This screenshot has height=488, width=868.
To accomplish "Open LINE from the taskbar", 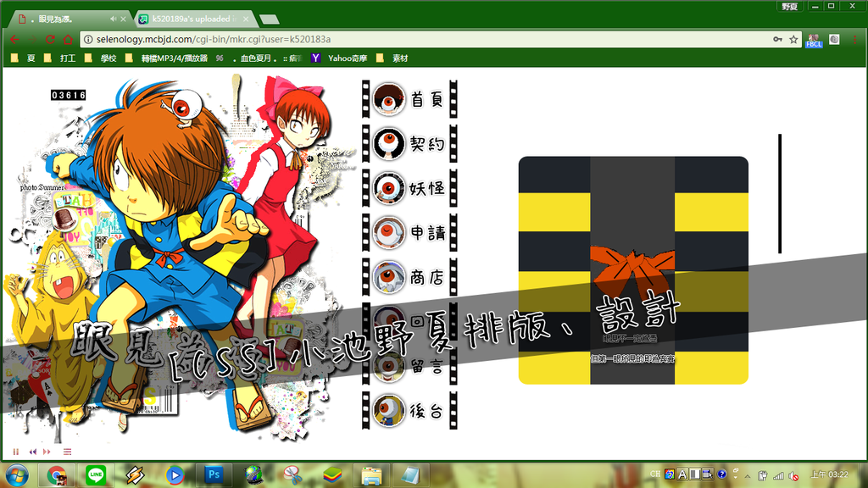I will pos(96,475).
